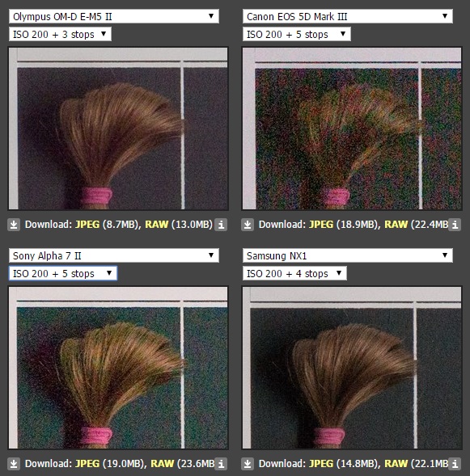Show info for the Canon sample image
The height and width of the screenshot is (476, 470).
pos(455,225)
